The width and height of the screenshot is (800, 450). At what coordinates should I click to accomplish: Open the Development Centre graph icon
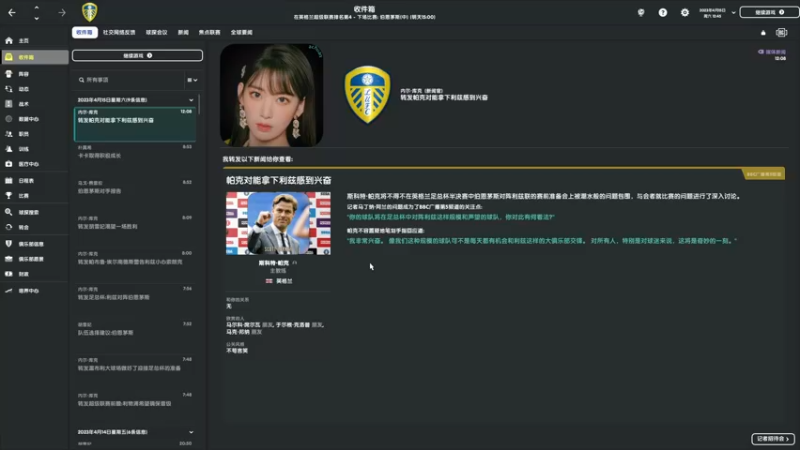tap(9, 290)
